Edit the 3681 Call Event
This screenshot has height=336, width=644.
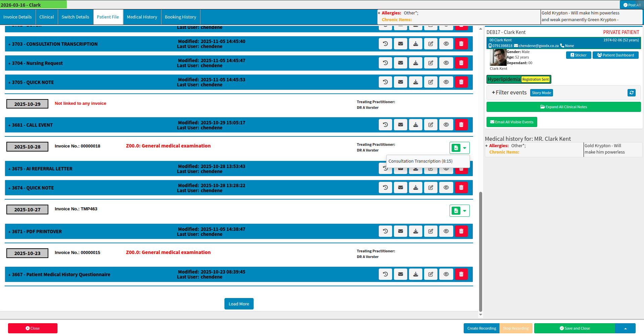pos(431,125)
